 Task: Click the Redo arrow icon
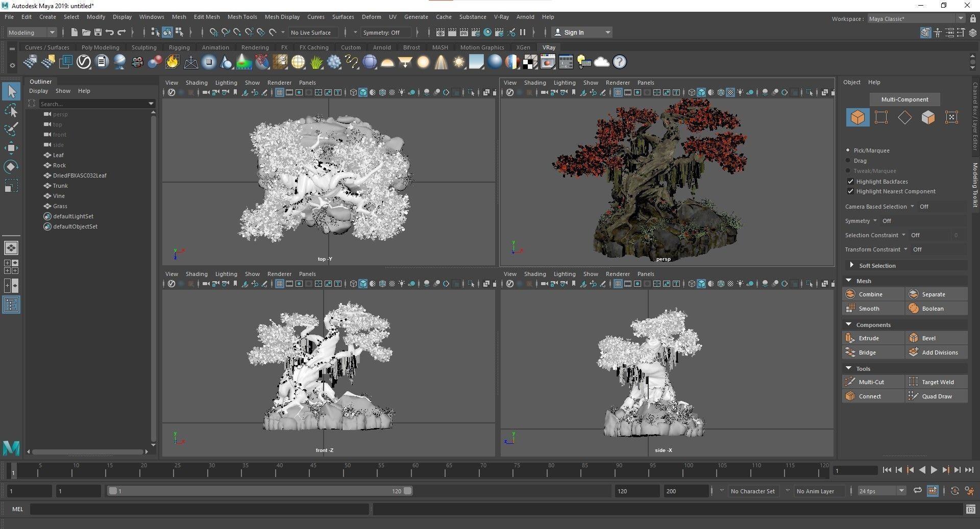coord(121,32)
